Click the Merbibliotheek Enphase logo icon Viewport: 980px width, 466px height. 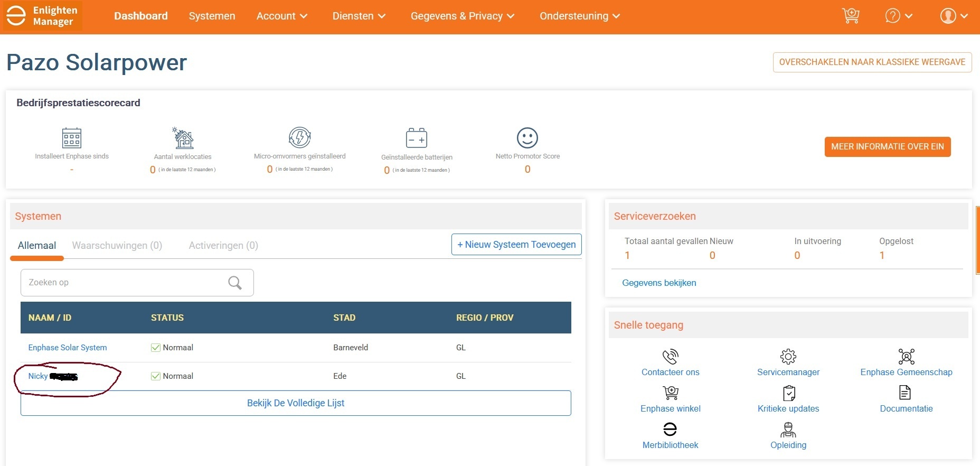670,429
